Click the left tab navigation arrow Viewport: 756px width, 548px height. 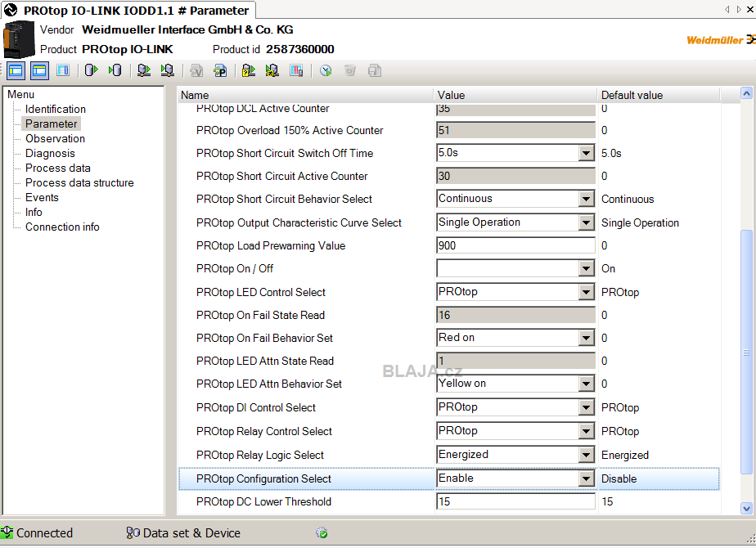727,9
